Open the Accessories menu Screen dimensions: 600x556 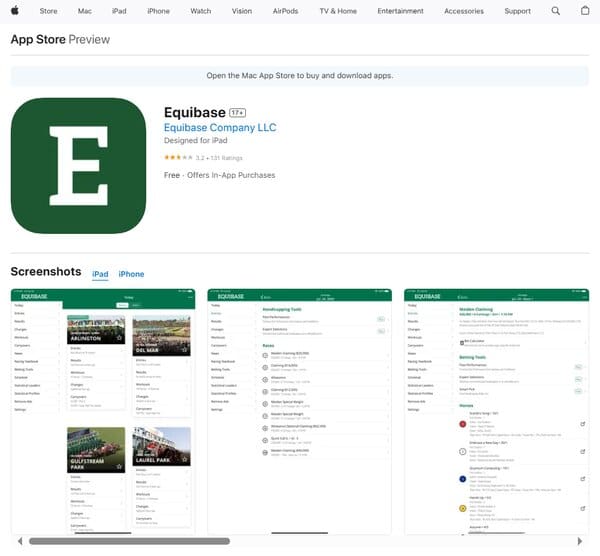pos(464,11)
